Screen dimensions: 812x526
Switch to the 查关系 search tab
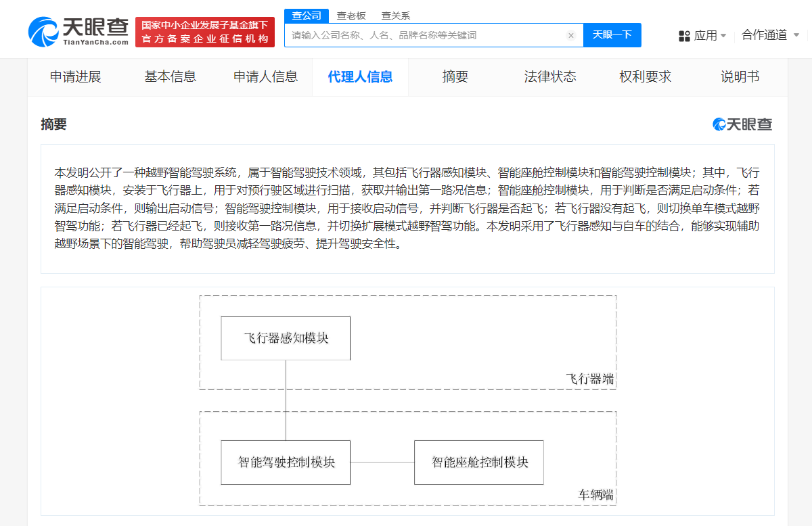(396, 16)
